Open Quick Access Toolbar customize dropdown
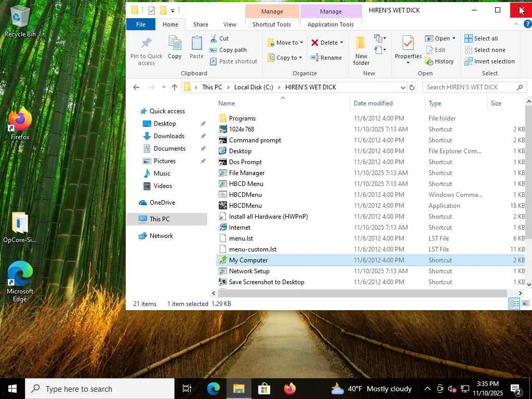532x399 pixels. click(172, 11)
